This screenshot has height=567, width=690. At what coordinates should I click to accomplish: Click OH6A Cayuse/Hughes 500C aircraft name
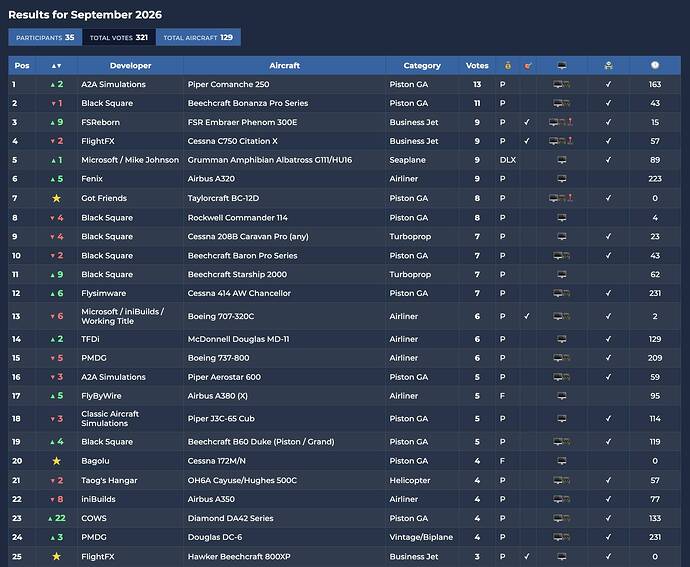(x=242, y=480)
